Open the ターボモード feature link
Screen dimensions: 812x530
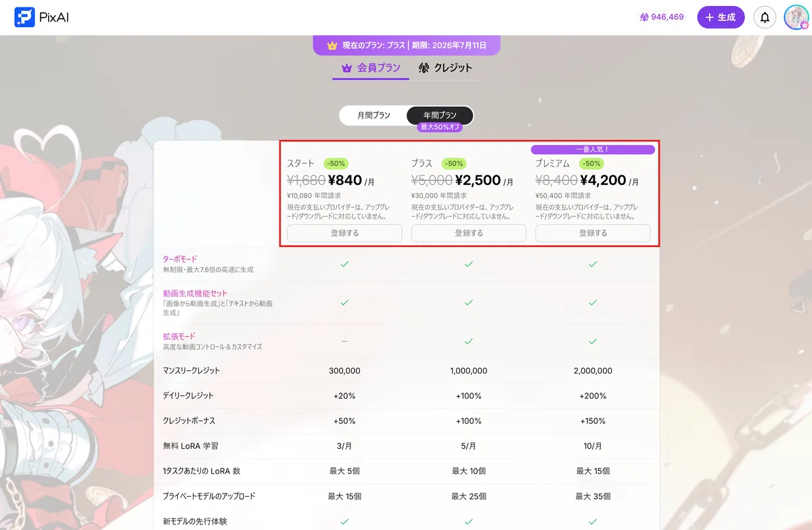pyautogui.click(x=180, y=259)
